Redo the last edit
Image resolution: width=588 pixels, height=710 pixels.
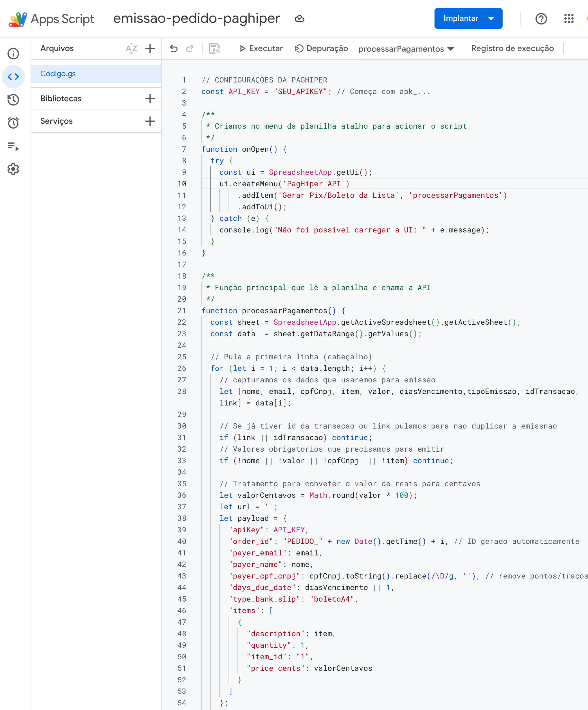tap(190, 48)
